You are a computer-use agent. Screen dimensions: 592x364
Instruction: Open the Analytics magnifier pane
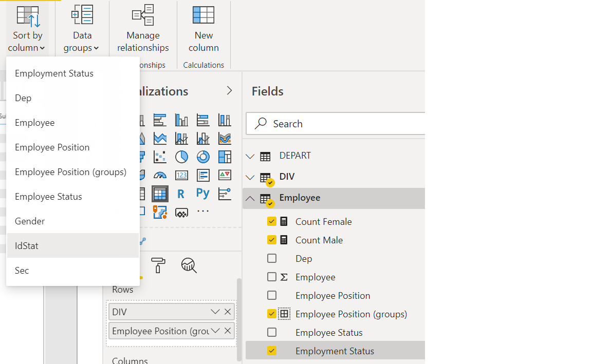click(x=189, y=265)
